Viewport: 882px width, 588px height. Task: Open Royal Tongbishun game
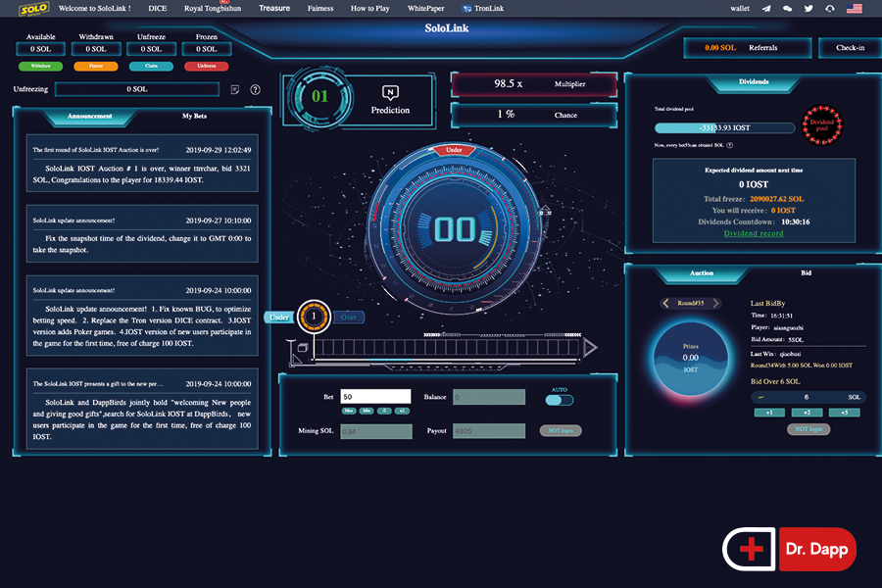[x=213, y=9]
